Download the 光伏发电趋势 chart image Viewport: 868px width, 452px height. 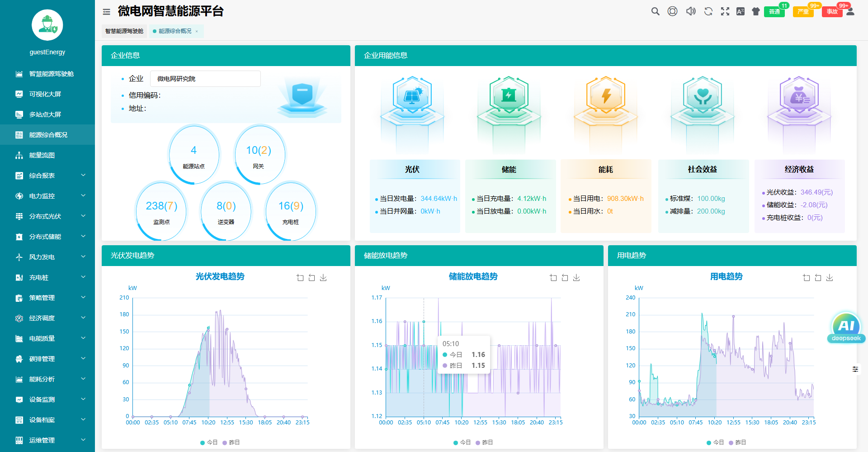(323, 278)
